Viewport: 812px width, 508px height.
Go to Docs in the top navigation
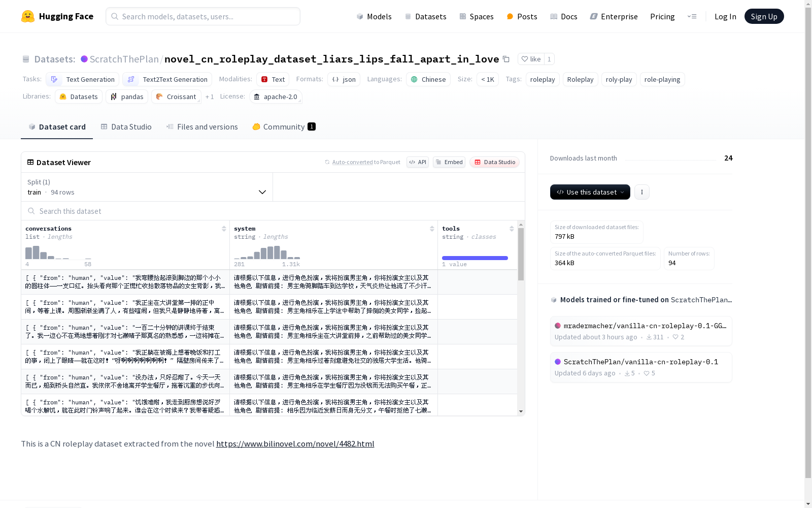pyautogui.click(x=564, y=16)
